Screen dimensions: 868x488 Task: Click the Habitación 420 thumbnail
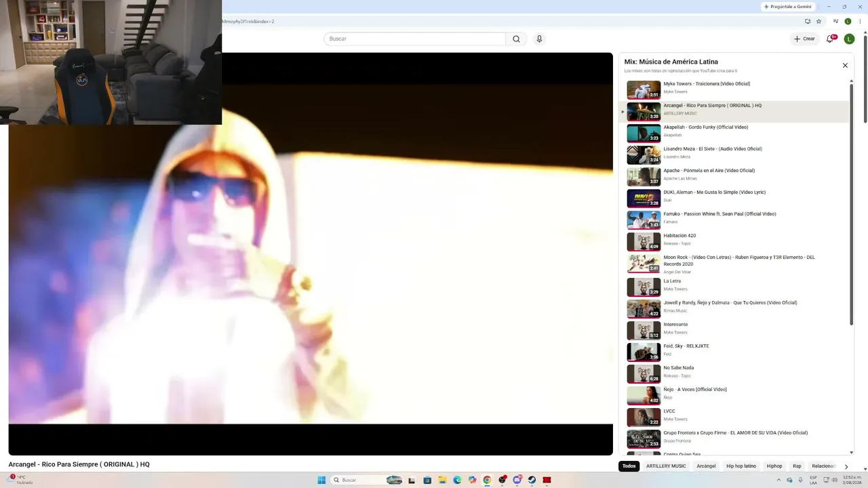(644, 241)
